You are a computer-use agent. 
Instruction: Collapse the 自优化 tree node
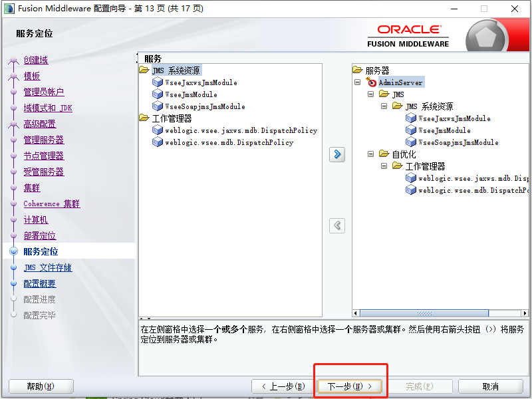(370, 154)
